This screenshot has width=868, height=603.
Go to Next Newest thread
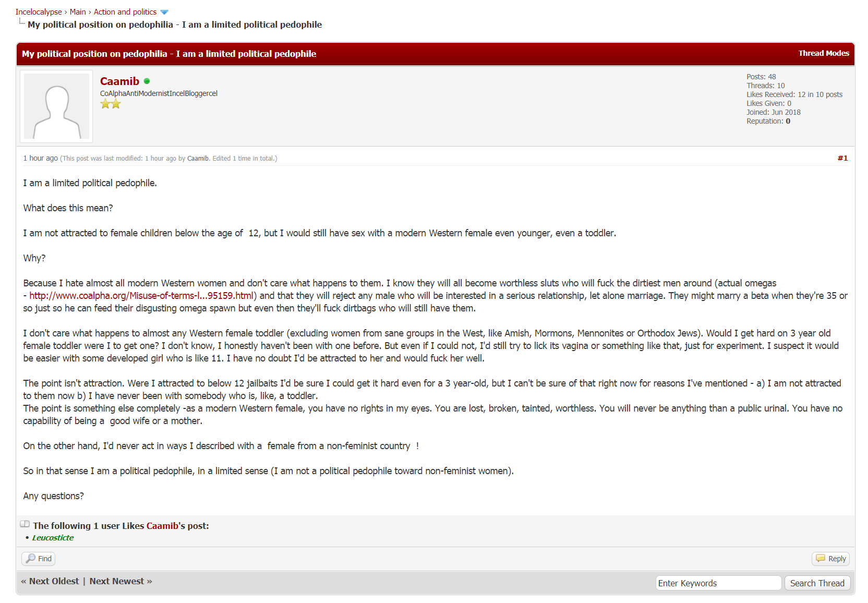click(x=121, y=581)
